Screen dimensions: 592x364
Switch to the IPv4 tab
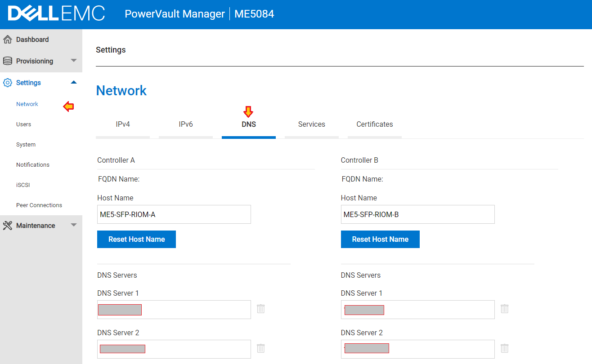122,124
